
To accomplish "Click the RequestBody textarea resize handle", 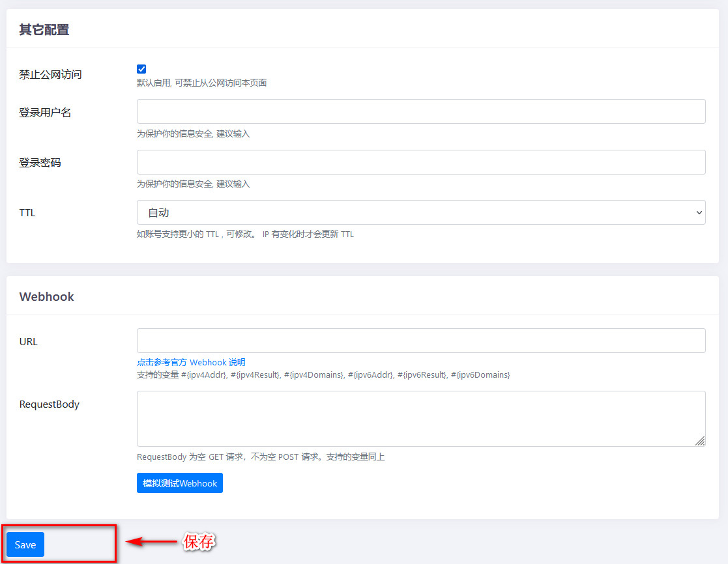I will tap(699, 441).
